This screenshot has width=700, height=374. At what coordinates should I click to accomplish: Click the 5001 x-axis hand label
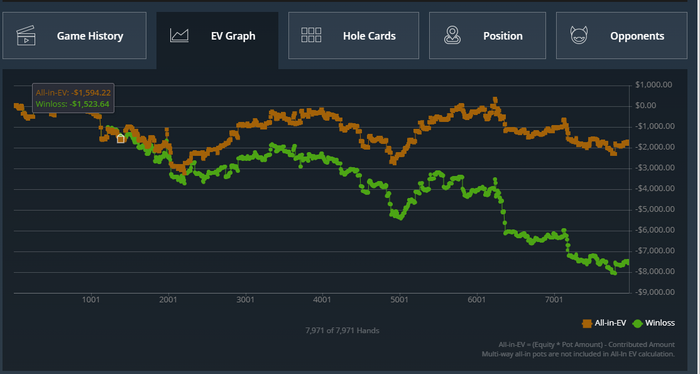click(x=399, y=300)
